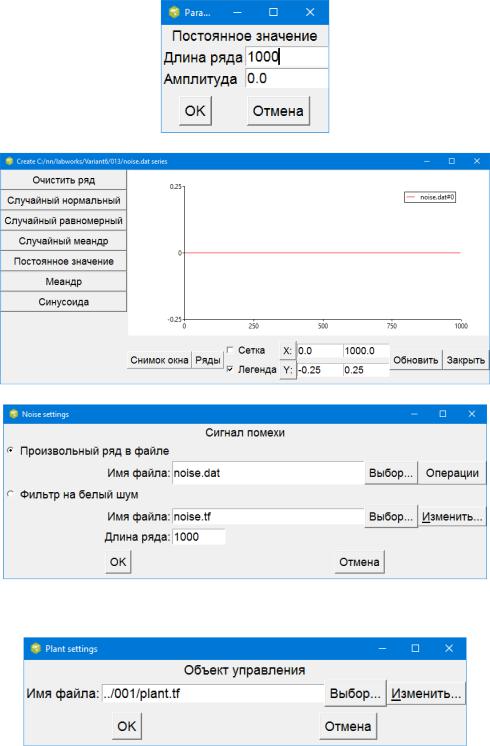This screenshot has height=746, width=490.
Task: Generate a Случайный меандр series
Action: point(63,241)
